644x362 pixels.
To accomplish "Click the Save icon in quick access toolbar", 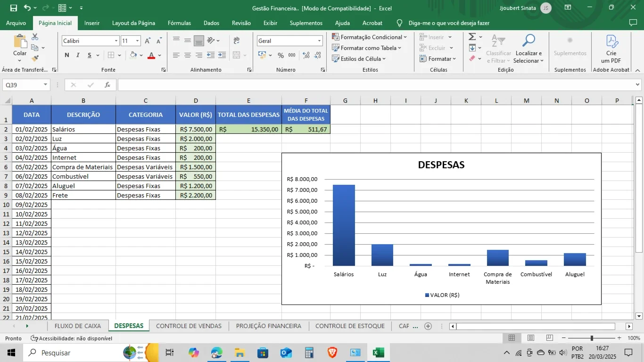I will click(x=13, y=8).
